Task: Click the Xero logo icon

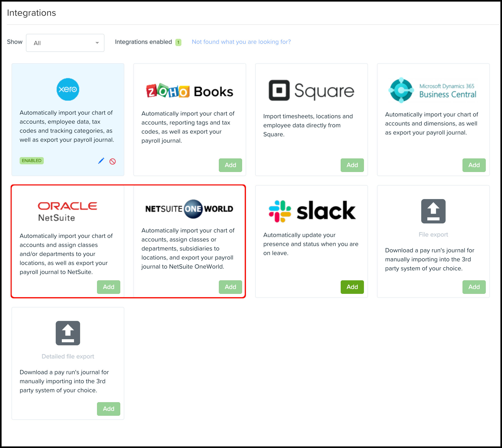Action: point(68,89)
